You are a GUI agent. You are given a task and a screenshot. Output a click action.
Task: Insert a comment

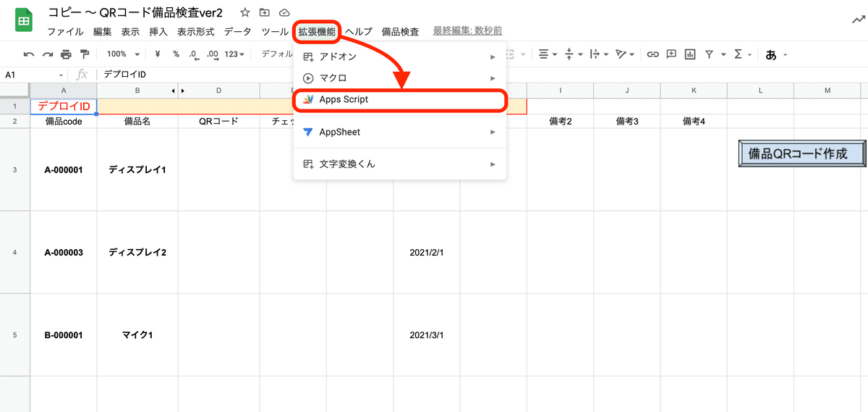(x=671, y=54)
